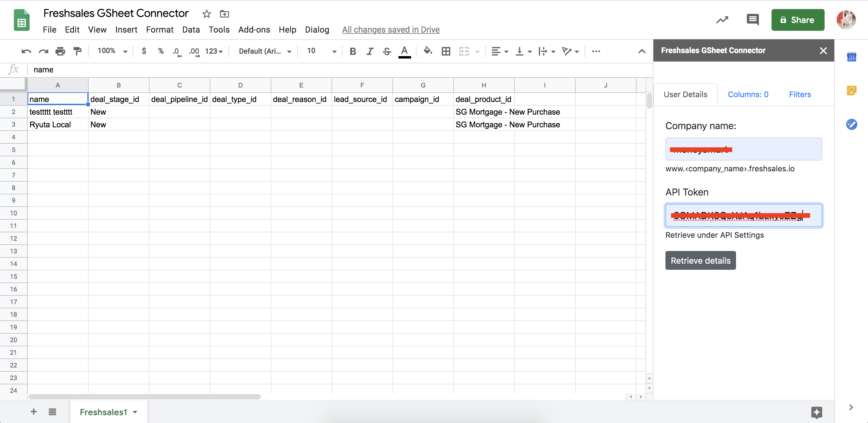Open the Add-ons menu
868x423 pixels.
[254, 30]
